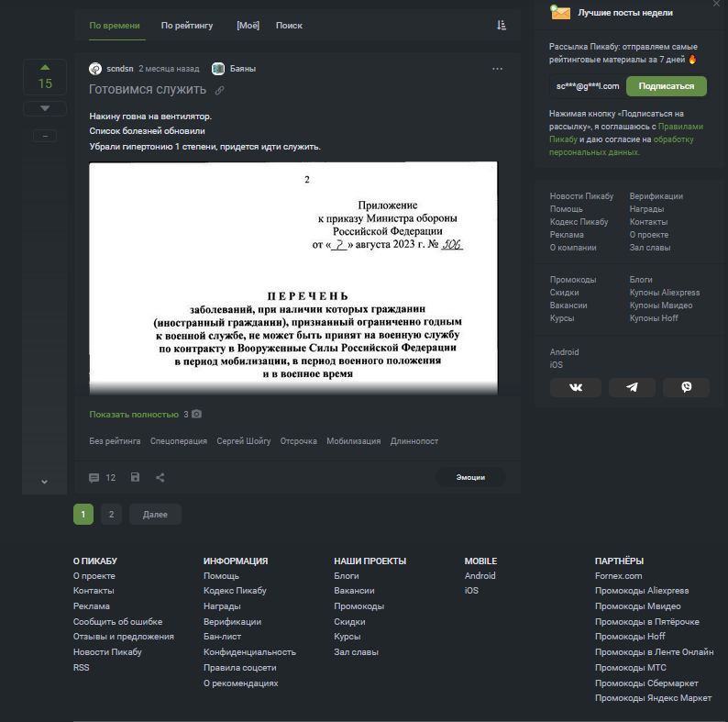Open the post rating value 15
Viewport: 728px width, 722px height.
(x=45, y=84)
